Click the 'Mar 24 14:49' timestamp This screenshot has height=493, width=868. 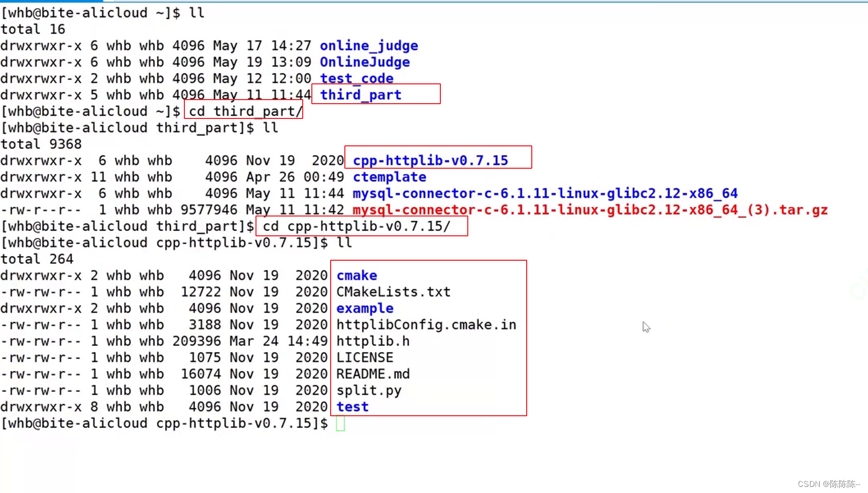click(x=278, y=341)
